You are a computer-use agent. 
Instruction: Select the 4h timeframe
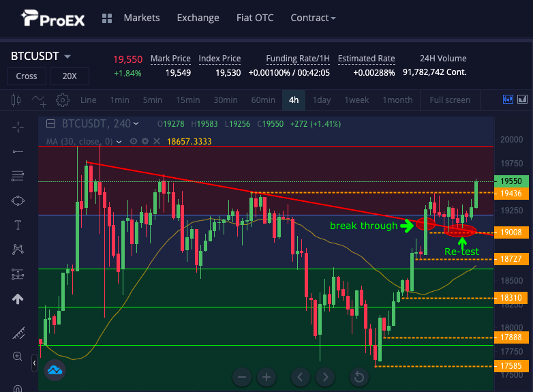294,100
